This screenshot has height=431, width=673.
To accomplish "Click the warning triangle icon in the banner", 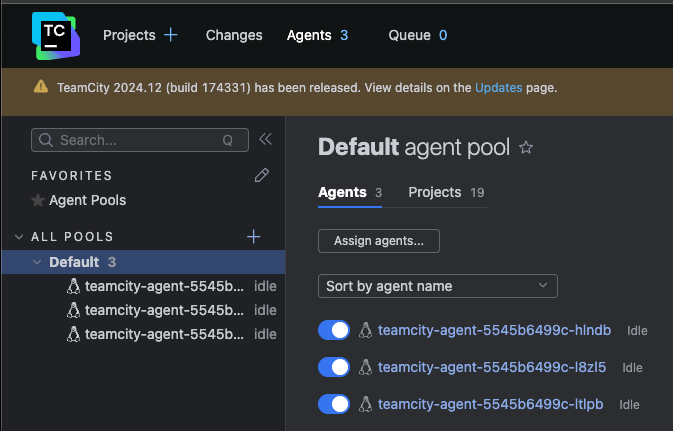I will click(41, 87).
